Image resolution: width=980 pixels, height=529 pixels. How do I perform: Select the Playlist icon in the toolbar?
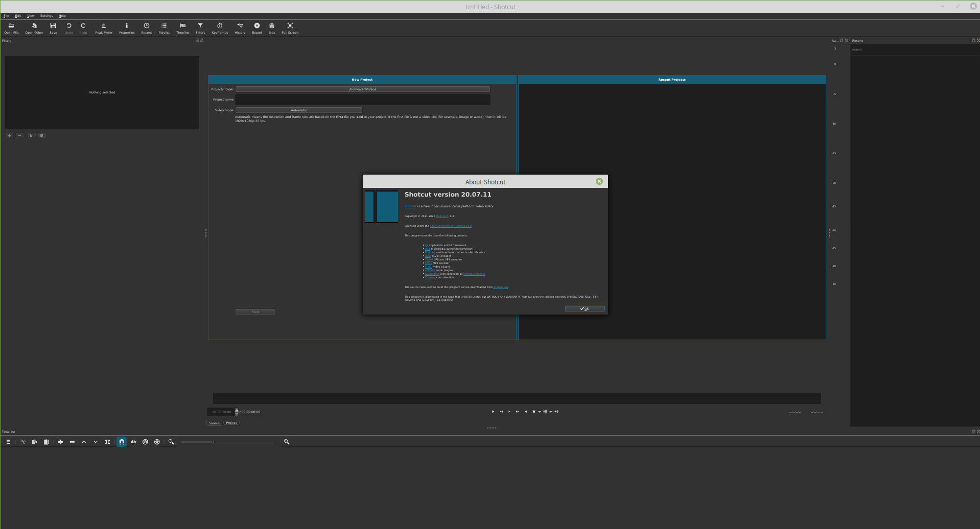click(164, 28)
